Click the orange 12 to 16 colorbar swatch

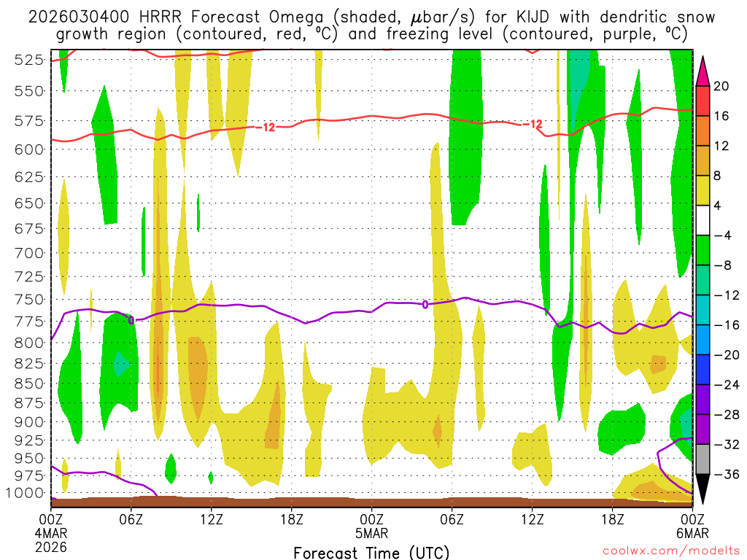[x=703, y=131]
